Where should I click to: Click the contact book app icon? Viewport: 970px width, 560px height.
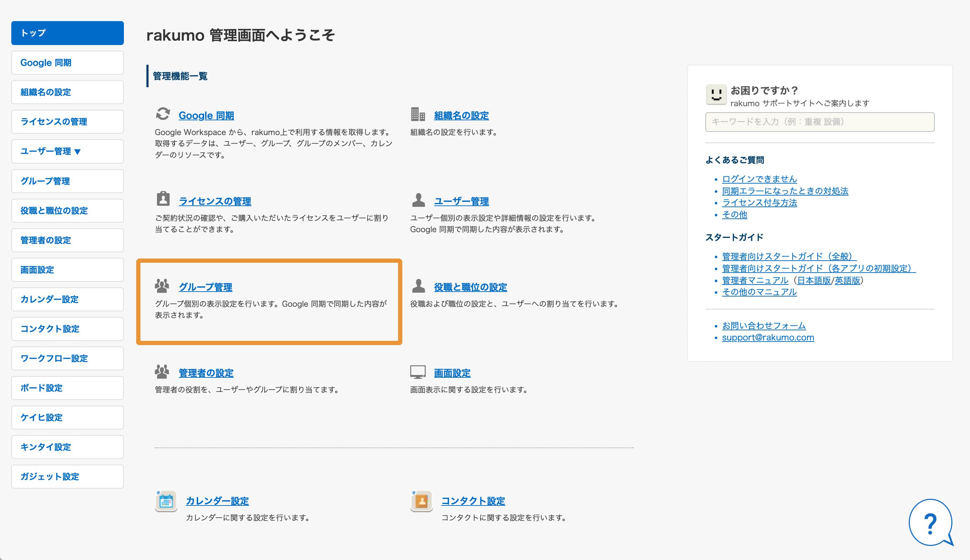tap(421, 501)
